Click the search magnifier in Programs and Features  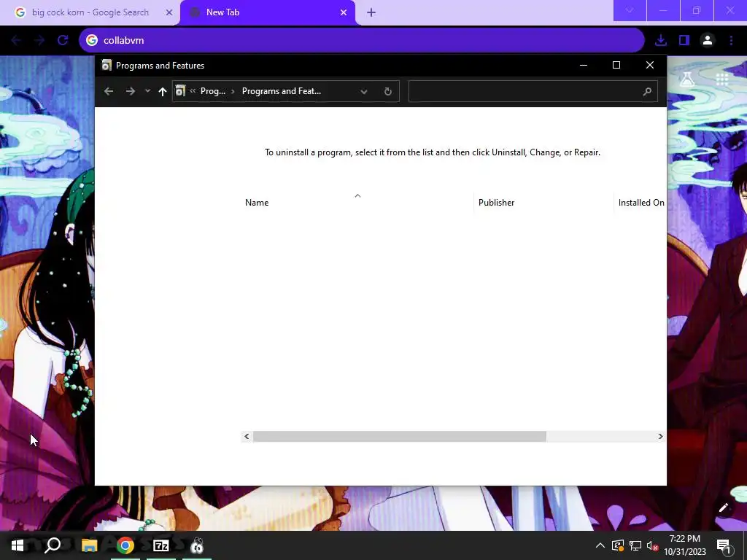tap(647, 91)
